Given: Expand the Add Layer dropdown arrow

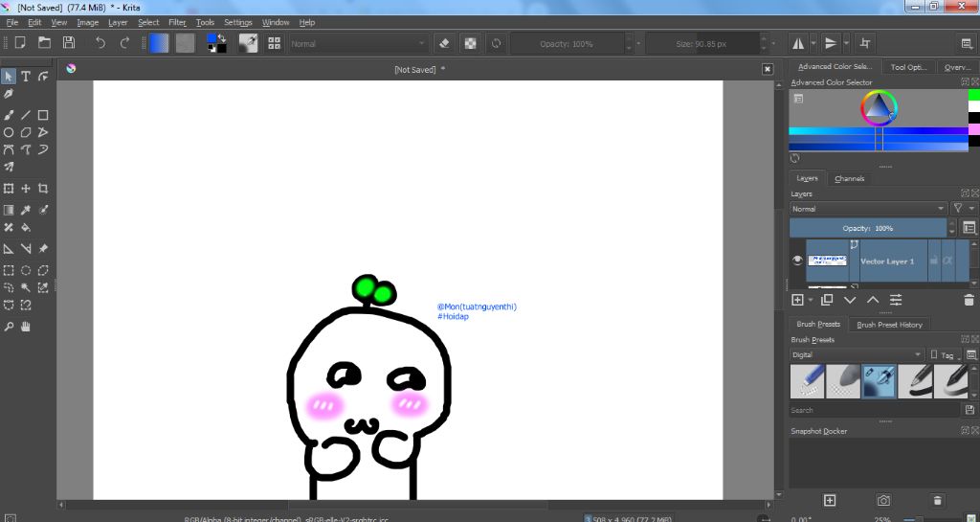Looking at the screenshot, I should [811, 300].
